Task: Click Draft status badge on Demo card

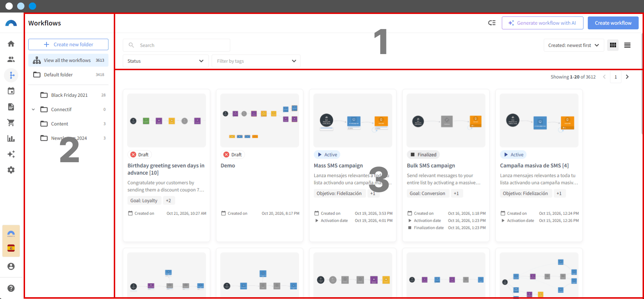Action: [x=233, y=155]
